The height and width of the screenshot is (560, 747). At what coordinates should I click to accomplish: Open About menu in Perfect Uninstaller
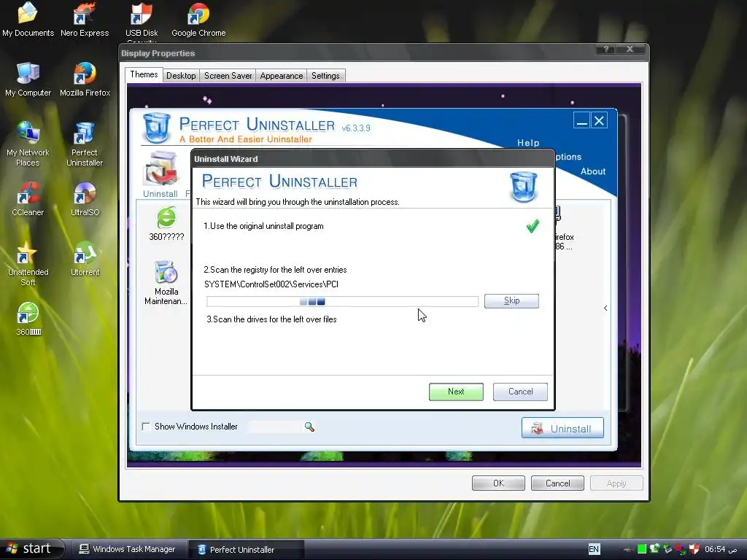coord(592,171)
